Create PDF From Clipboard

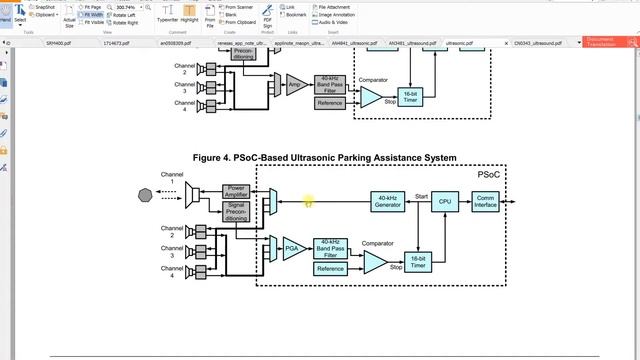[x=238, y=22]
